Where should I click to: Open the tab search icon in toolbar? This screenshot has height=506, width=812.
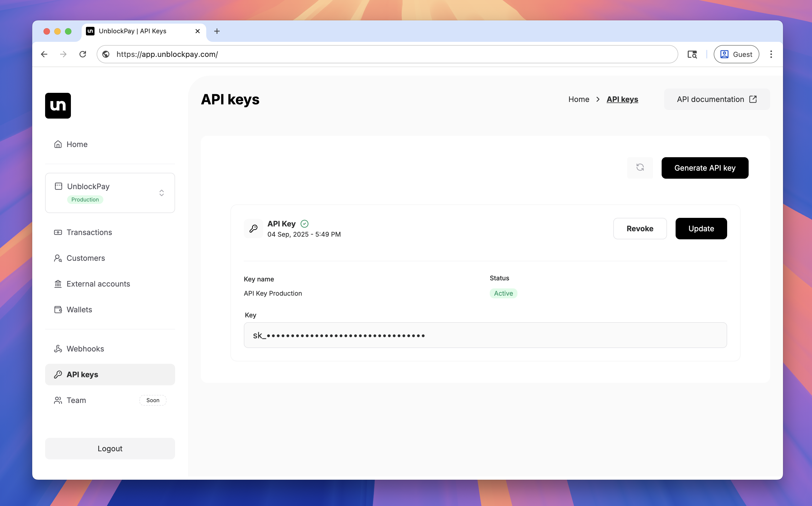point(692,54)
